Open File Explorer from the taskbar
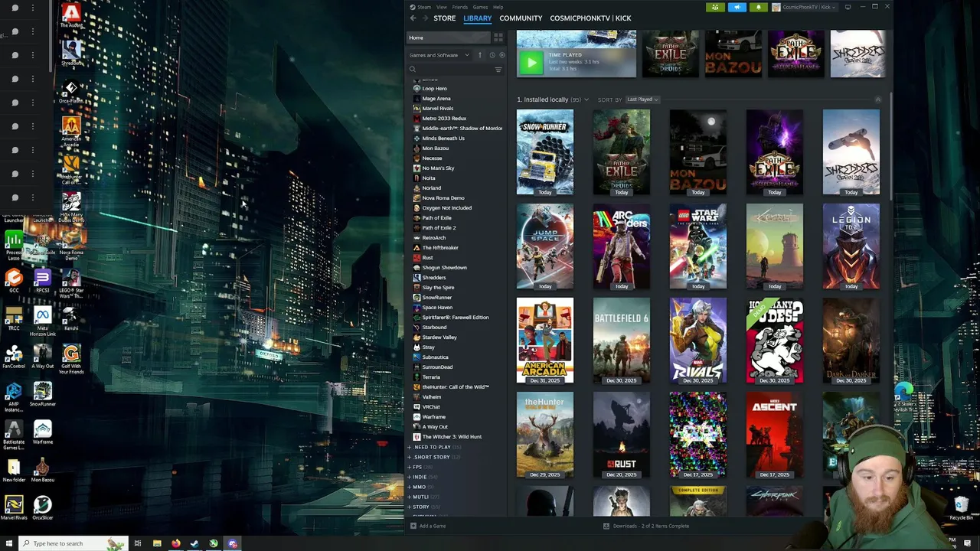 (x=157, y=543)
